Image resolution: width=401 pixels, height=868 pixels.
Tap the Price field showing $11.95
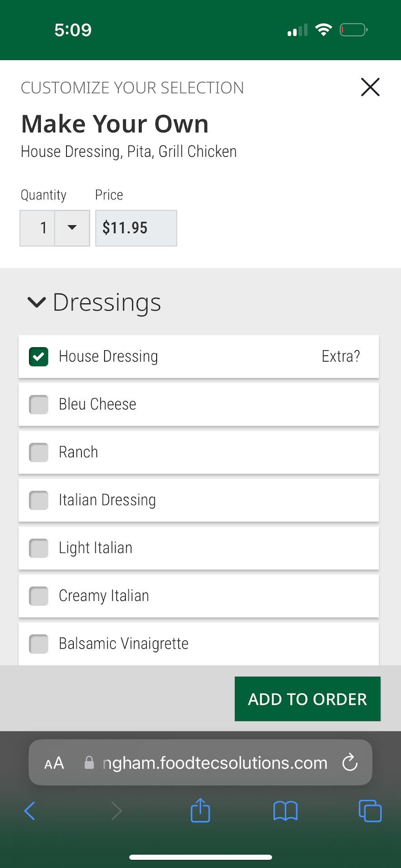[x=136, y=228]
